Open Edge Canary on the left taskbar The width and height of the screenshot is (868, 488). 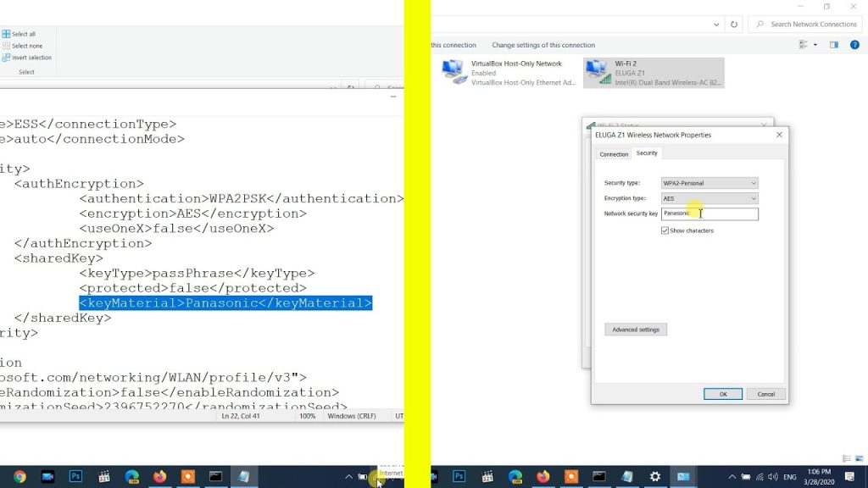(131, 476)
